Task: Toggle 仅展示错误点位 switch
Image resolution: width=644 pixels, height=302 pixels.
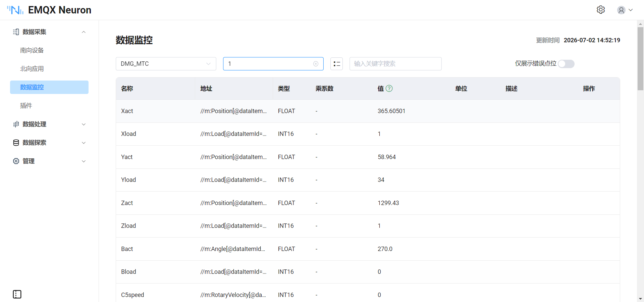Action: (566, 64)
